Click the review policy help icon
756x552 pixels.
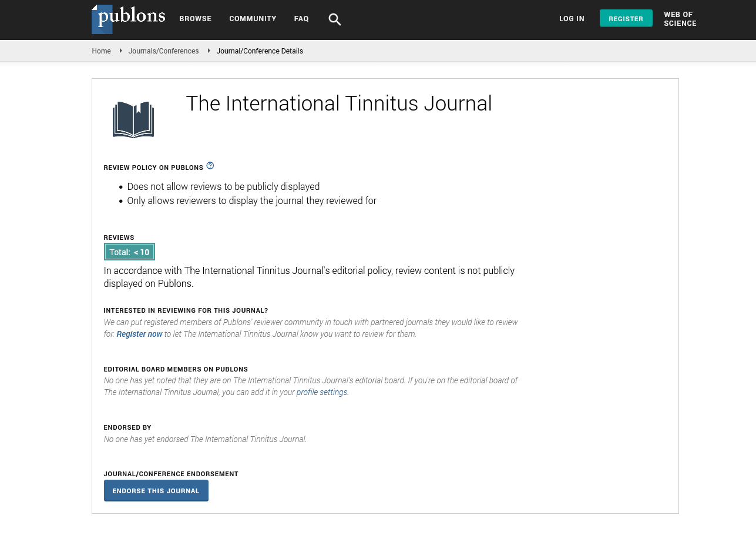(210, 166)
